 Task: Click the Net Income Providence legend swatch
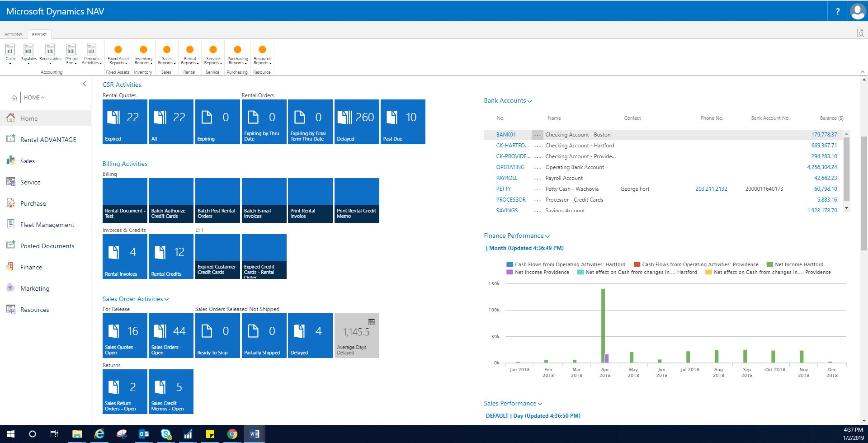click(510, 272)
